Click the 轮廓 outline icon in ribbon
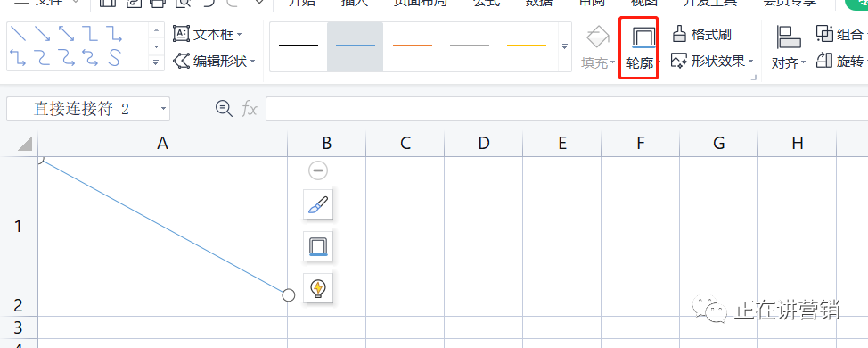868x348 pixels. pyautogui.click(x=643, y=37)
